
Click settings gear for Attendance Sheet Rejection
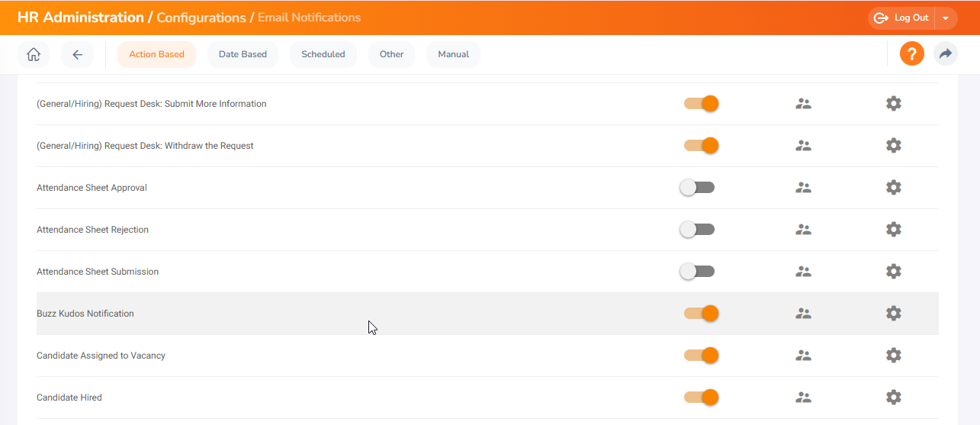894,230
